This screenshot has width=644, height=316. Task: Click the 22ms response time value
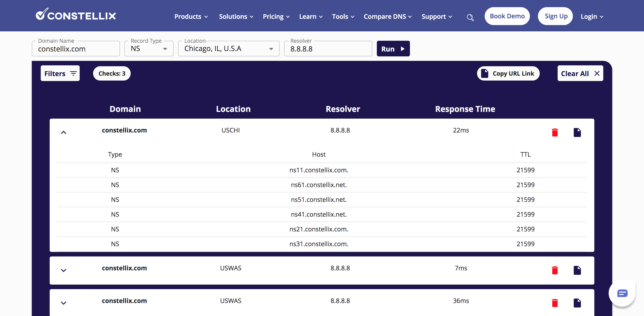(x=461, y=130)
